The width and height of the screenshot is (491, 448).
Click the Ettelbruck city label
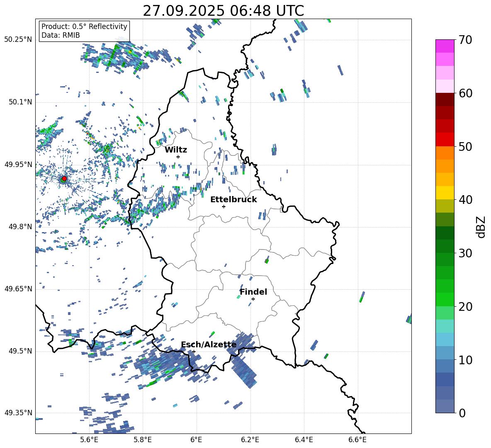pyautogui.click(x=233, y=200)
